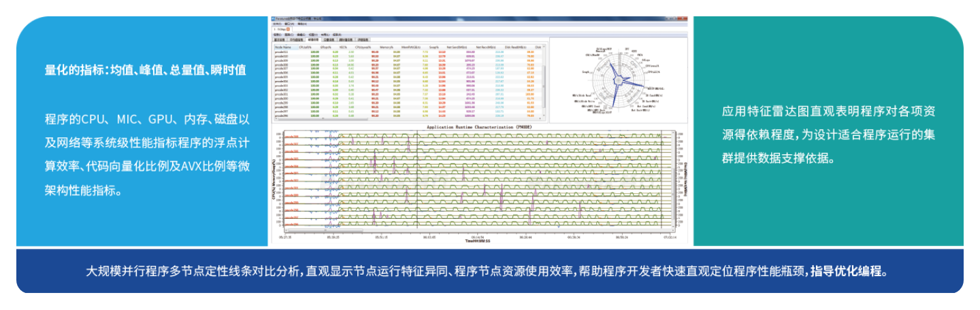Close the document tab using orange X
Screen dimensions: 980x310
(288, 29)
